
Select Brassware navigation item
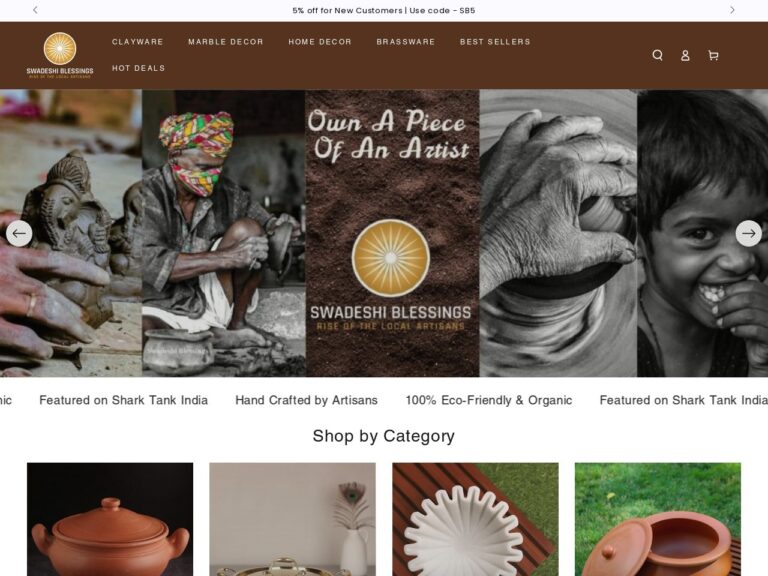coord(406,42)
